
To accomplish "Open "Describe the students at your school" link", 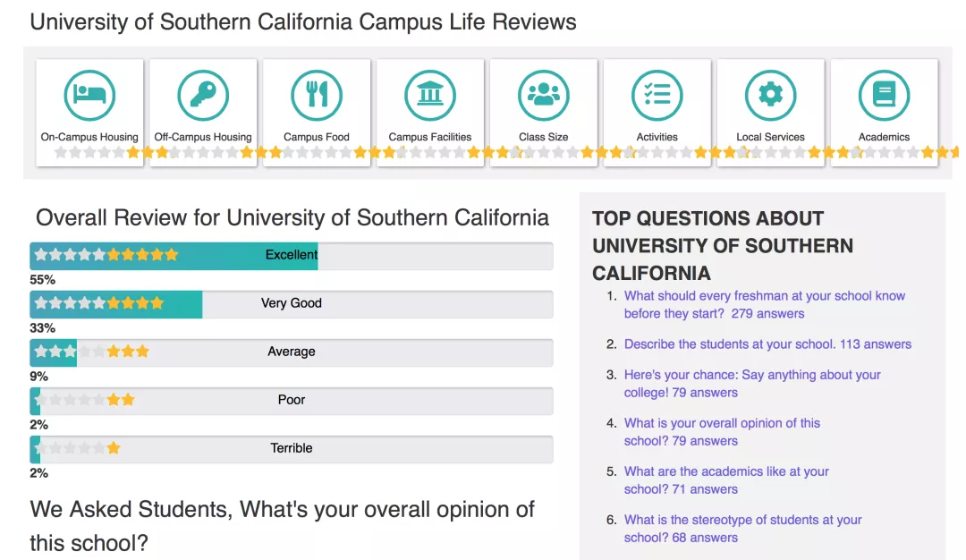I will point(767,344).
